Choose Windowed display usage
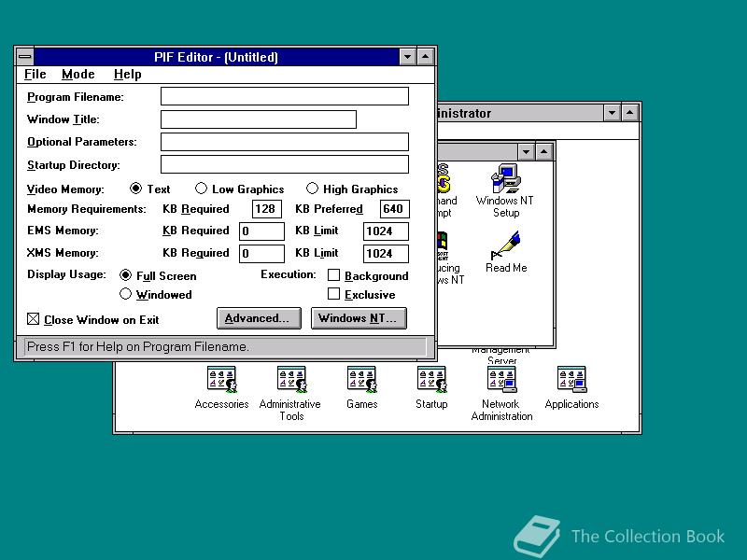 (x=125, y=294)
